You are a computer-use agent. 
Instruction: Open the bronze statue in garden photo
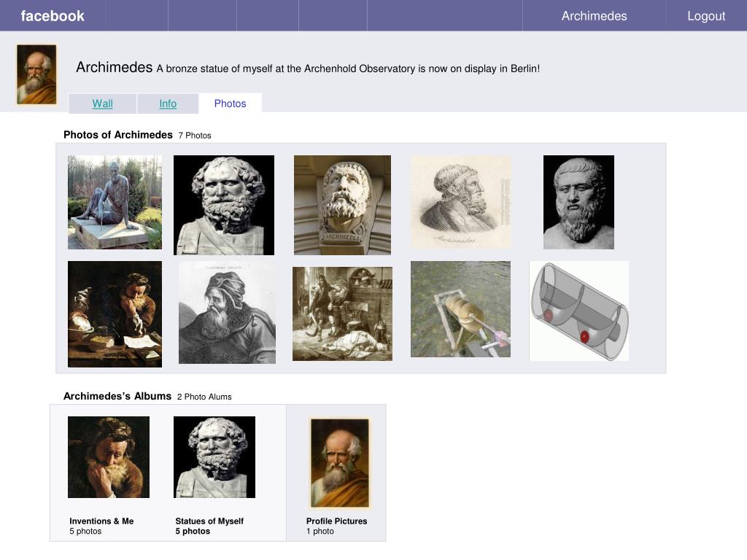(115, 202)
